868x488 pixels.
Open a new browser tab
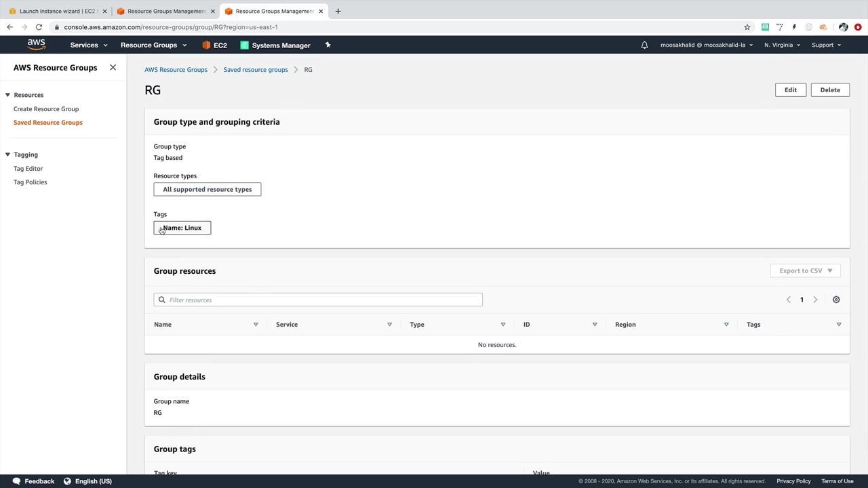click(x=338, y=11)
